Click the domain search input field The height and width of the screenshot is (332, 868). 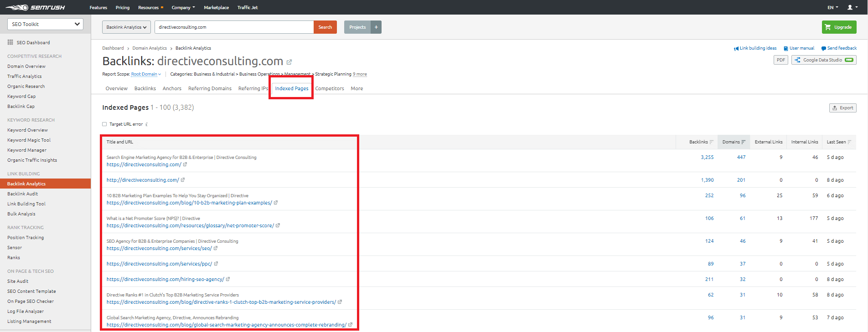click(x=234, y=27)
